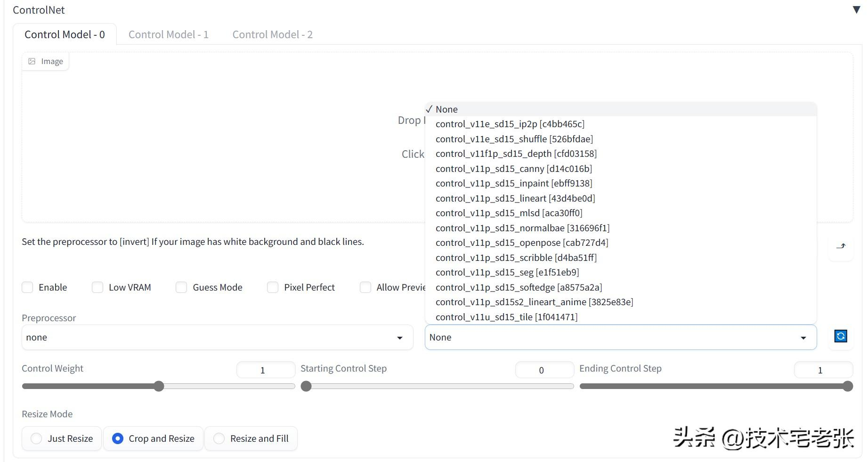Select Resize and Fill radio option
Image resolution: width=868 pixels, height=462 pixels.
[251, 438]
